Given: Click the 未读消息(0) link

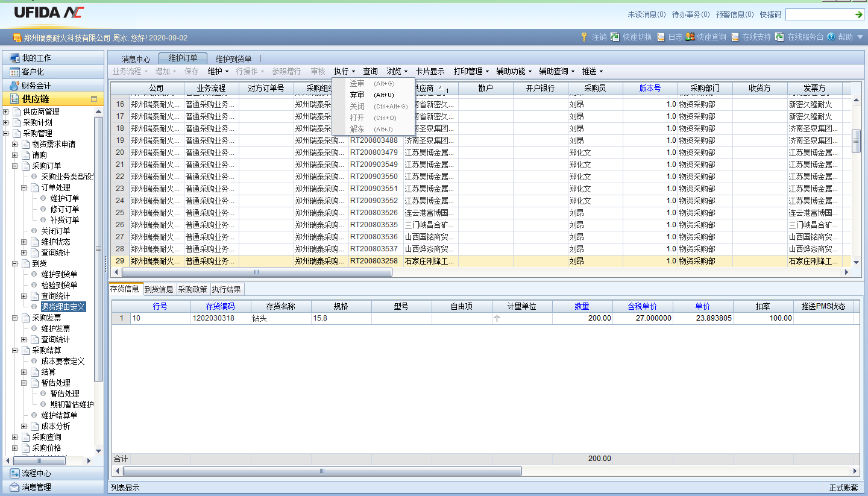Looking at the screenshot, I should click(646, 14).
